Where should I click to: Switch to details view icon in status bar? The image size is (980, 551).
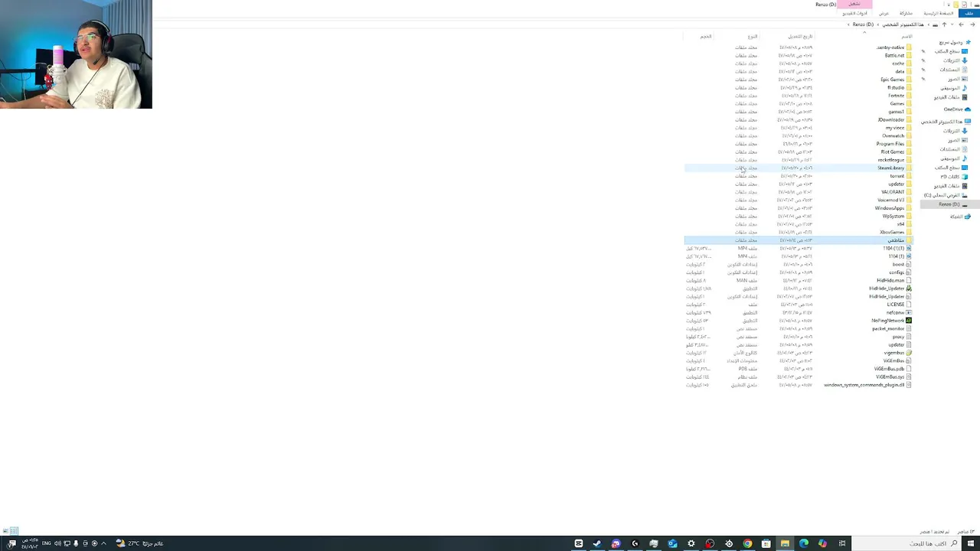pyautogui.click(x=14, y=531)
